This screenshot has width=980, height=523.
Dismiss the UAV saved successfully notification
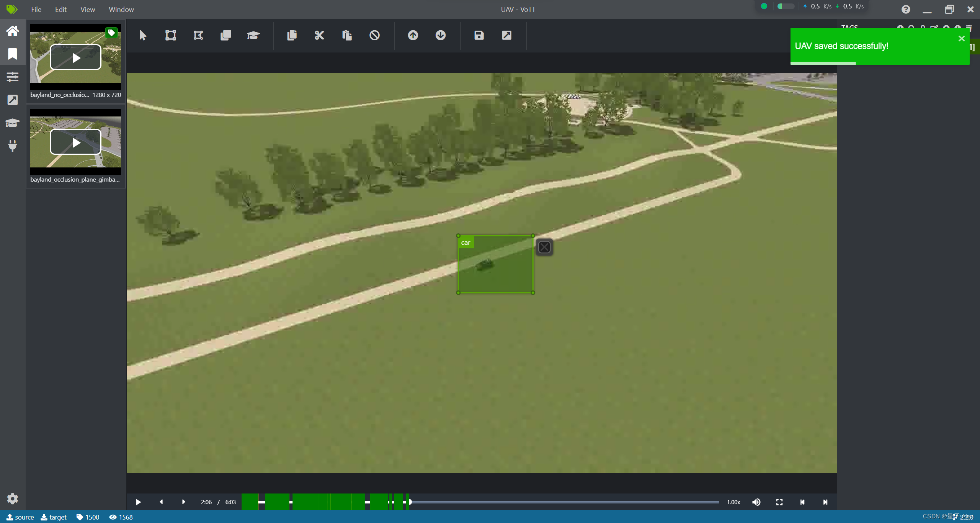961,38
